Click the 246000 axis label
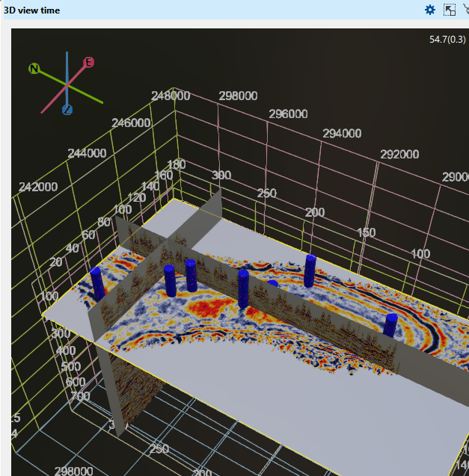 point(131,123)
